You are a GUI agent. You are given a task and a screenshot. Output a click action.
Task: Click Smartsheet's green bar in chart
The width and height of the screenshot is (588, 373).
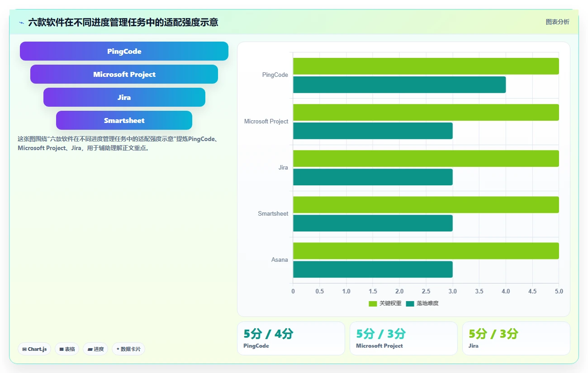pos(426,205)
